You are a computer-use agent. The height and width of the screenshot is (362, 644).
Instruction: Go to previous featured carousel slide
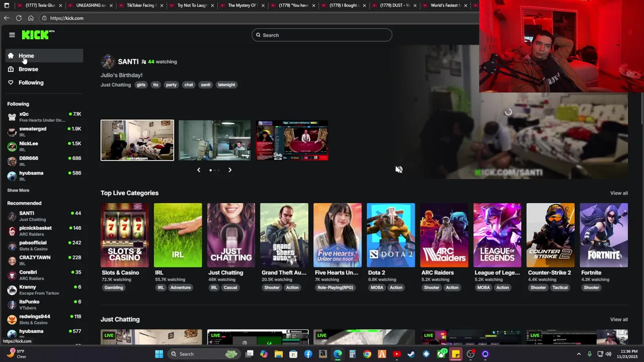click(x=199, y=170)
